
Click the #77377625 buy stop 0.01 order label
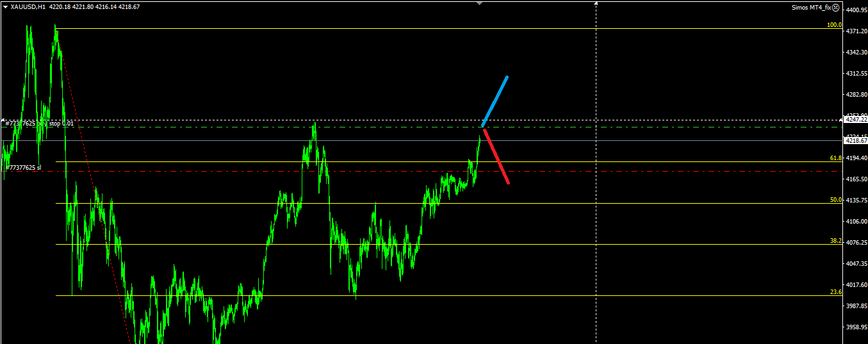coord(38,124)
